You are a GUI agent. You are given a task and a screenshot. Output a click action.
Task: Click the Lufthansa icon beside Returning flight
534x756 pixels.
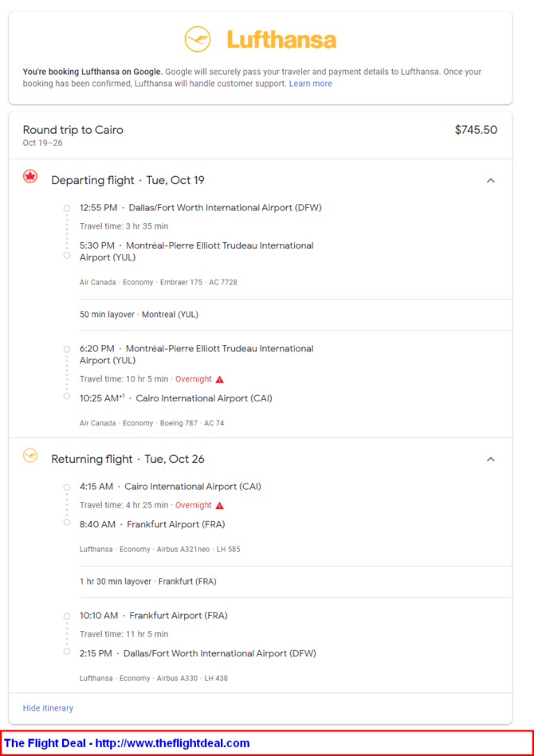click(x=30, y=455)
